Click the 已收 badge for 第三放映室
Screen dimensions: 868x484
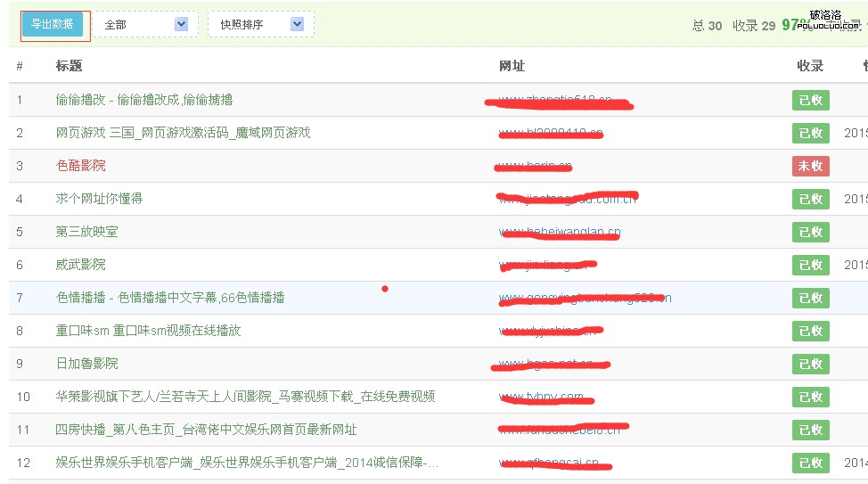810,232
